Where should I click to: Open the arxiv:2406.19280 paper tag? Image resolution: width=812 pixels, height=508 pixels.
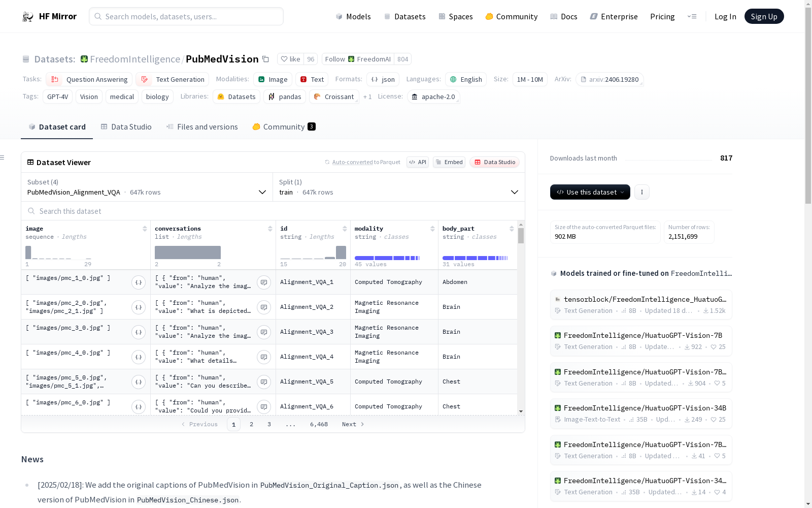pyautogui.click(x=610, y=79)
